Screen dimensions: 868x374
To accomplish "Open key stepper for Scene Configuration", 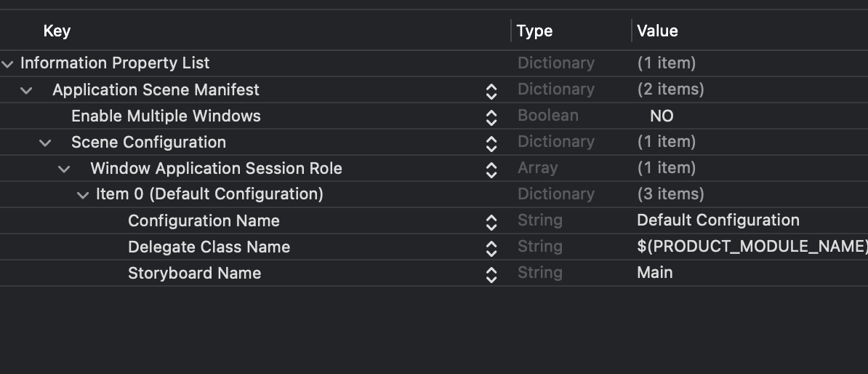I will [x=491, y=143].
